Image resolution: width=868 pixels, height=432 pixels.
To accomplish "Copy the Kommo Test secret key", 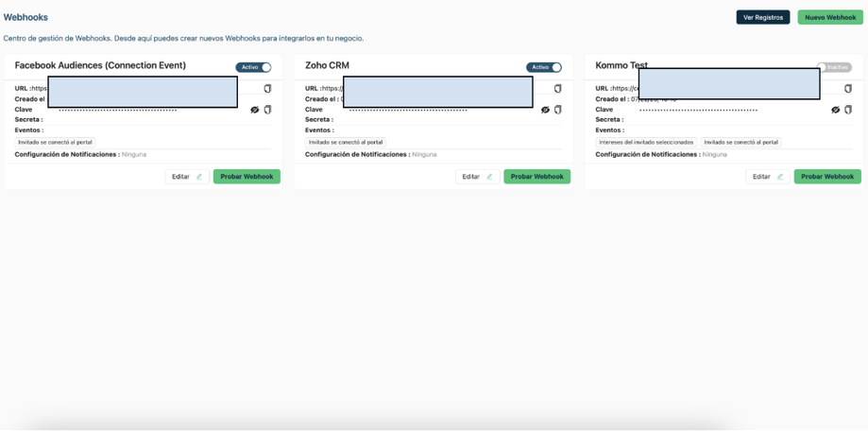I will click(848, 110).
